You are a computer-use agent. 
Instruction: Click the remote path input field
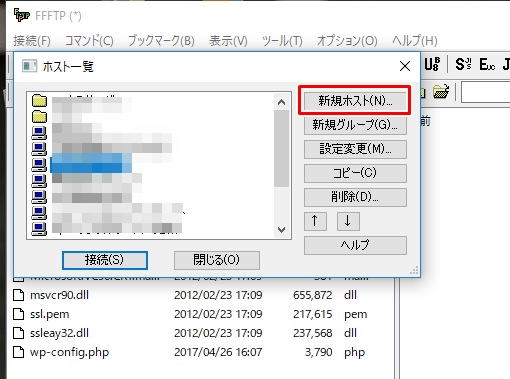tap(486, 92)
